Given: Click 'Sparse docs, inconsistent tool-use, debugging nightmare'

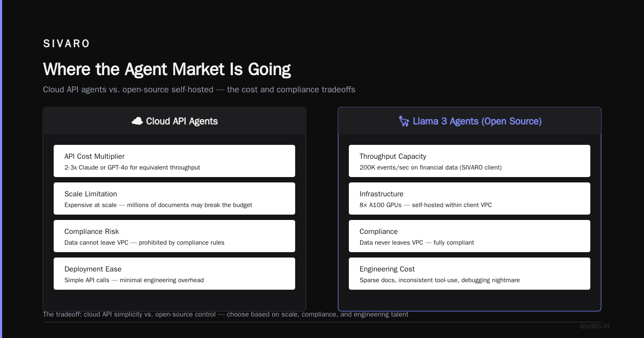Looking at the screenshot, I should (x=440, y=280).
